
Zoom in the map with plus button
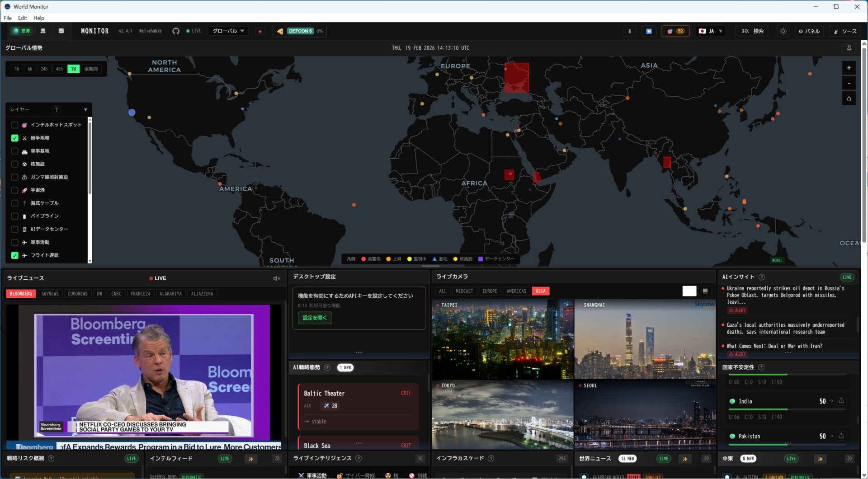[849, 68]
